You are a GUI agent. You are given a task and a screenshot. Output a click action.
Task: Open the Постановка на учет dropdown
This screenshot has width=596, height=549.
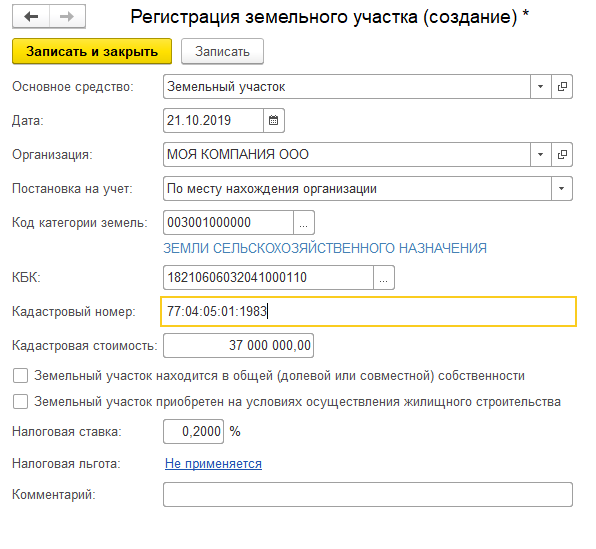tap(562, 189)
